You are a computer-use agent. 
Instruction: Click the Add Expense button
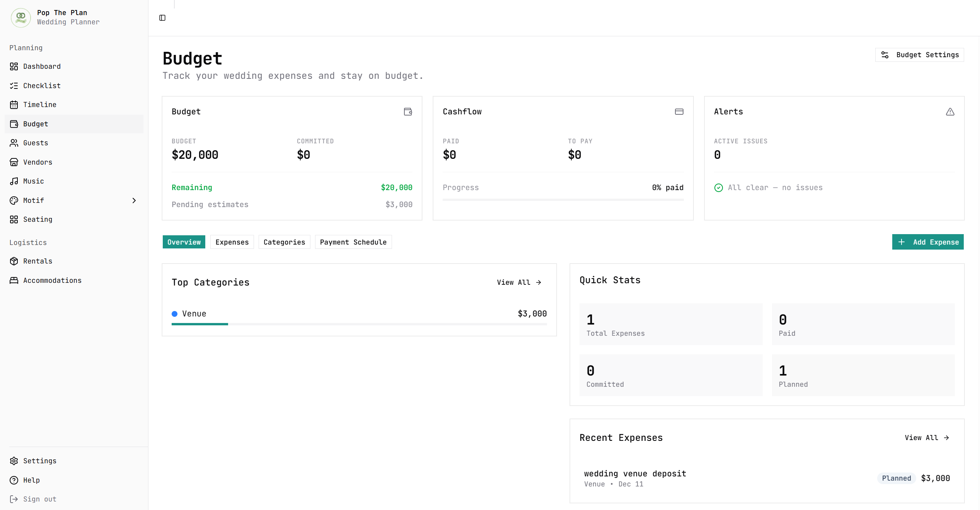click(927, 242)
